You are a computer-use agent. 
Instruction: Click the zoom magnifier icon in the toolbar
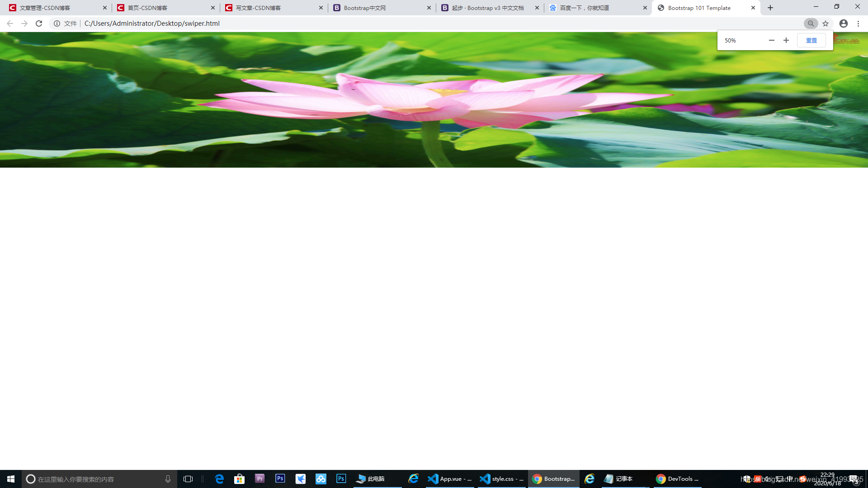(811, 23)
